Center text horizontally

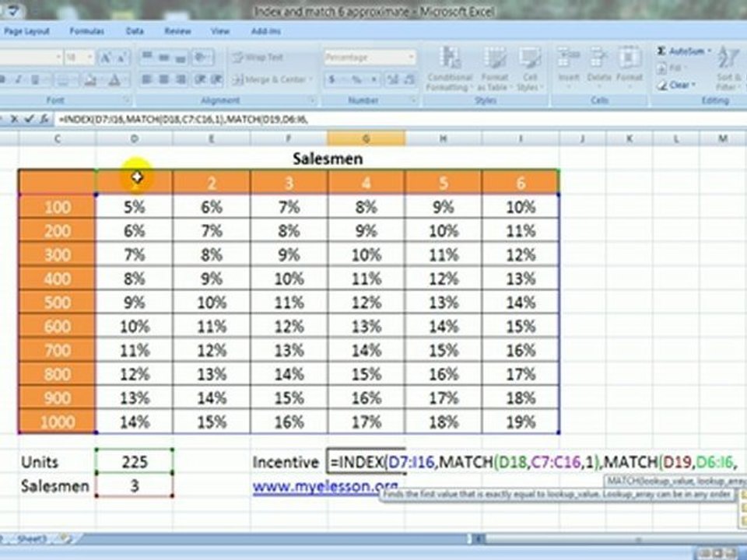[163, 79]
